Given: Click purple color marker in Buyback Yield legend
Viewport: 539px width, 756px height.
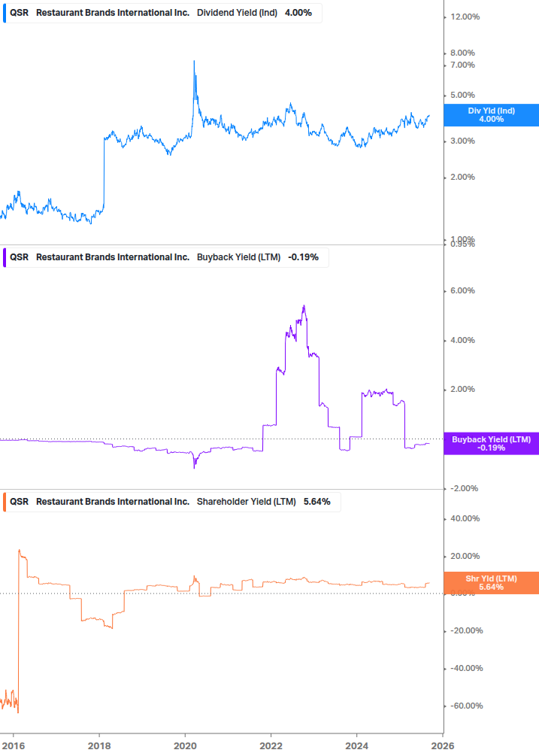Looking at the screenshot, I should pos(4,257).
